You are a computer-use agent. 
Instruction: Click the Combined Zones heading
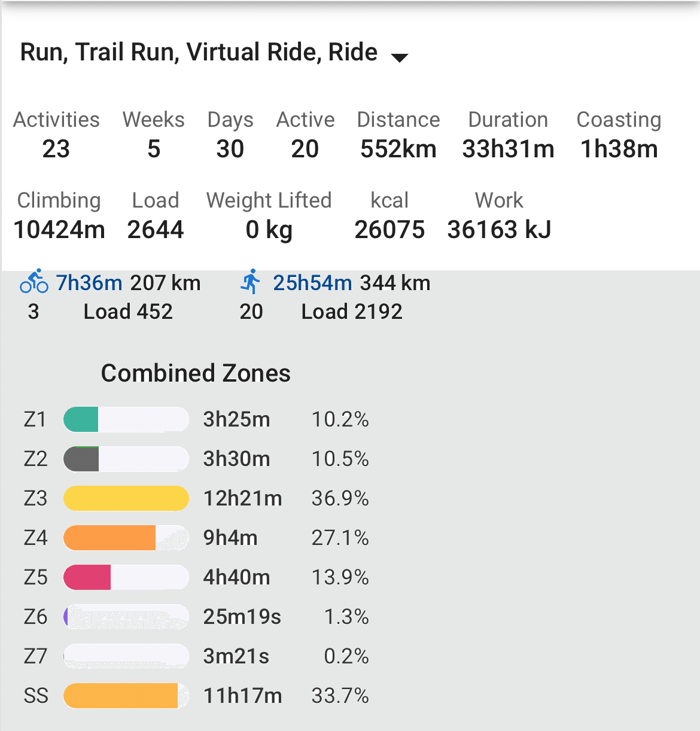(x=196, y=373)
